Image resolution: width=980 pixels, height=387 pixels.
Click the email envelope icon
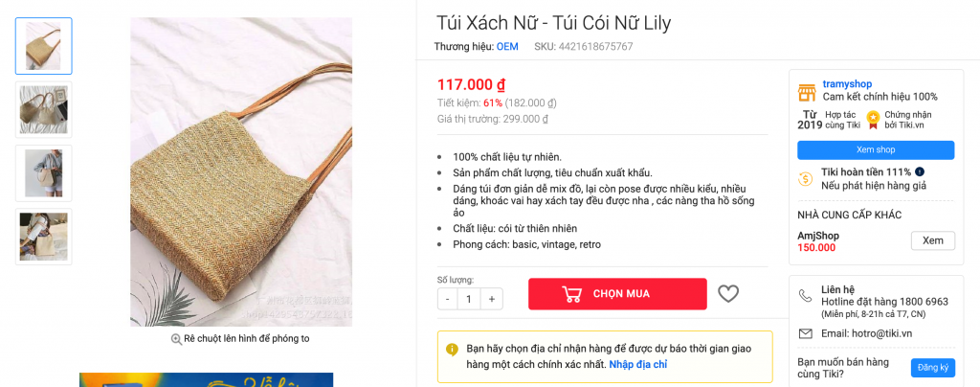pos(806,334)
